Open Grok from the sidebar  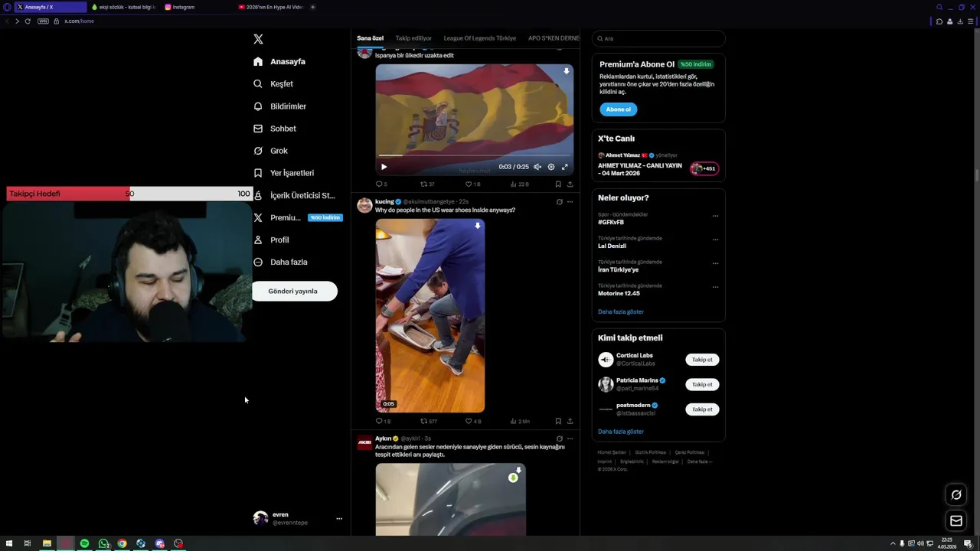[x=270, y=151]
